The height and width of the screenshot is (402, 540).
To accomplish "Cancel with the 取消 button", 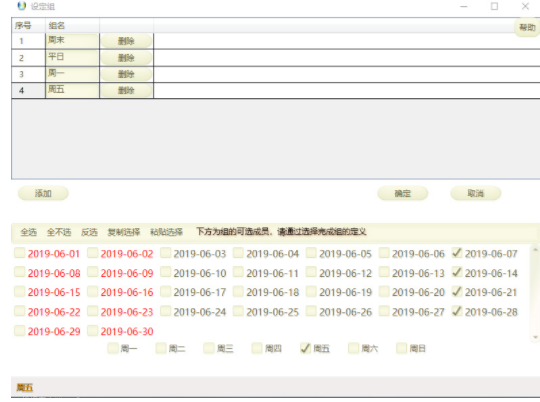I will 475,193.
